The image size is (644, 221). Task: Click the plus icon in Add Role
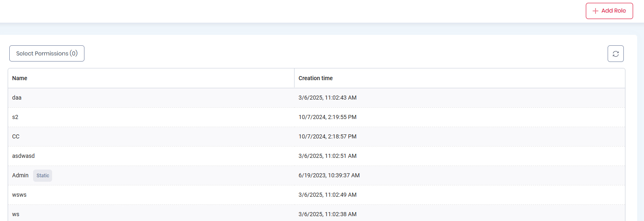point(596,11)
